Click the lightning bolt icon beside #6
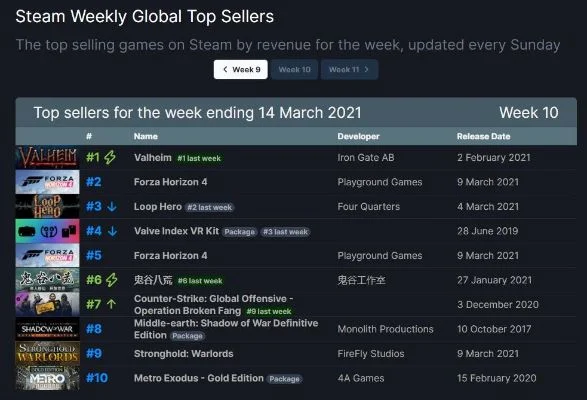The width and height of the screenshot is (587, 400). (112, 280)
